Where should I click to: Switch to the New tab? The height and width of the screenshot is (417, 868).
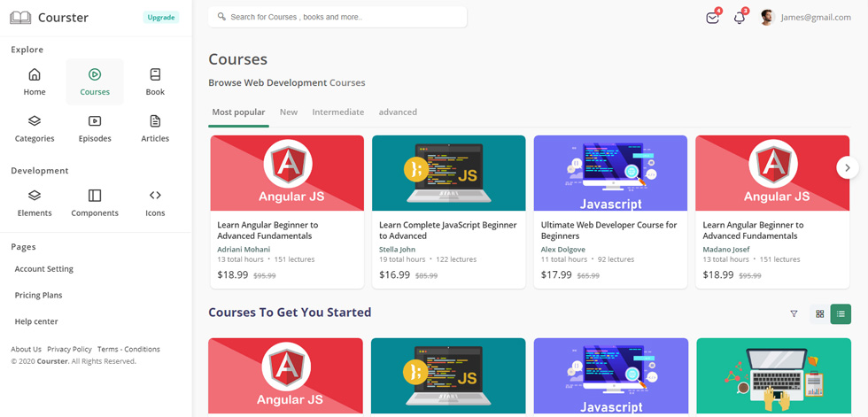[x=289, y=112]
